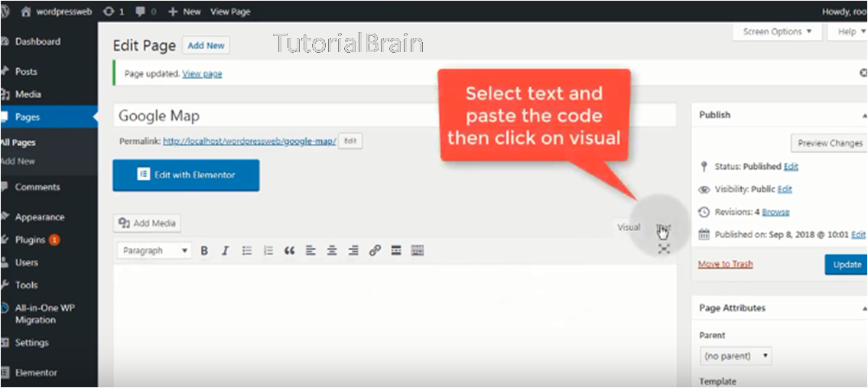Image resolution: width=868 pixels, height=388 pixels.
Task: Edit the page Status
Action: (x=791, y=166)
